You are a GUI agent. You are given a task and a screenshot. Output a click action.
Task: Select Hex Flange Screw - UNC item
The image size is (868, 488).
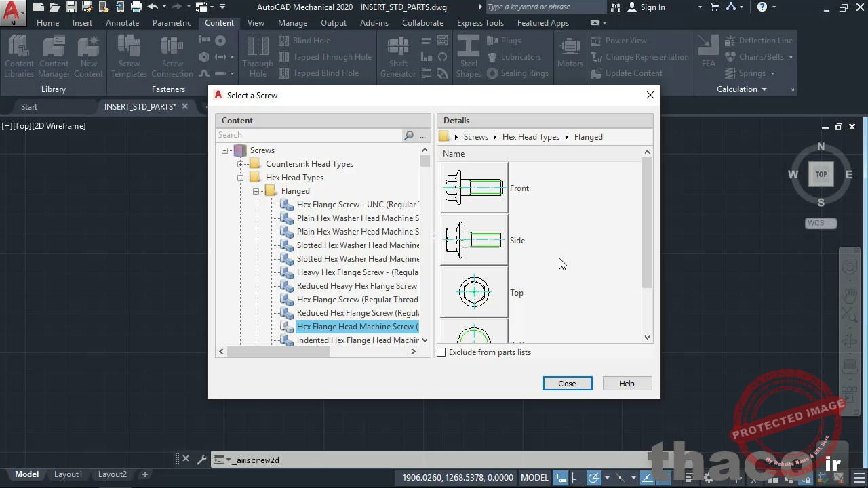[x=357, y=205]
